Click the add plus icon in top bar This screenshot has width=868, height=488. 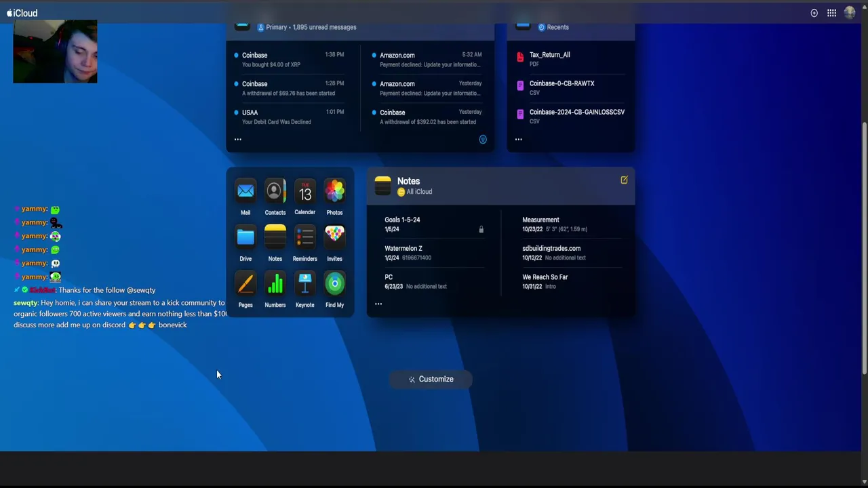pyautogui.click(x=814, y=13)
